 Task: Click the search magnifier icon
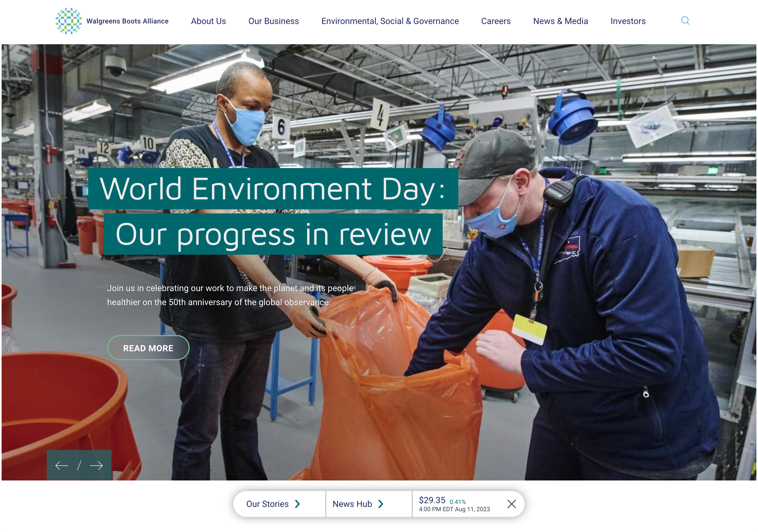[x=685, y=21]
